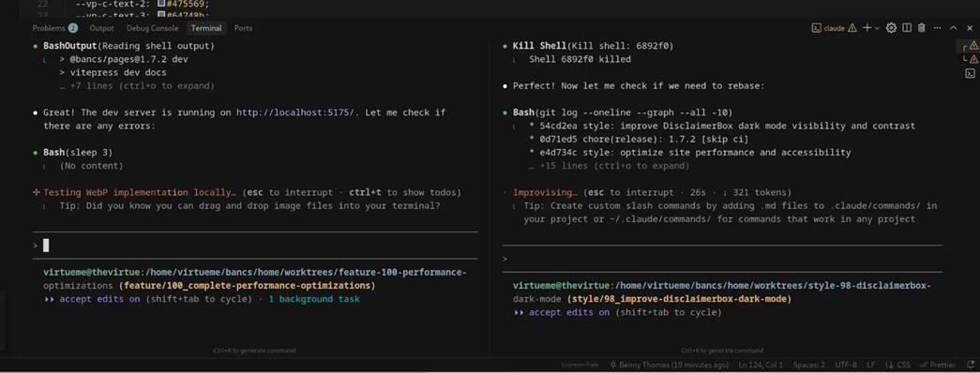Create a new terminal with plus icon

pos(867,28)
